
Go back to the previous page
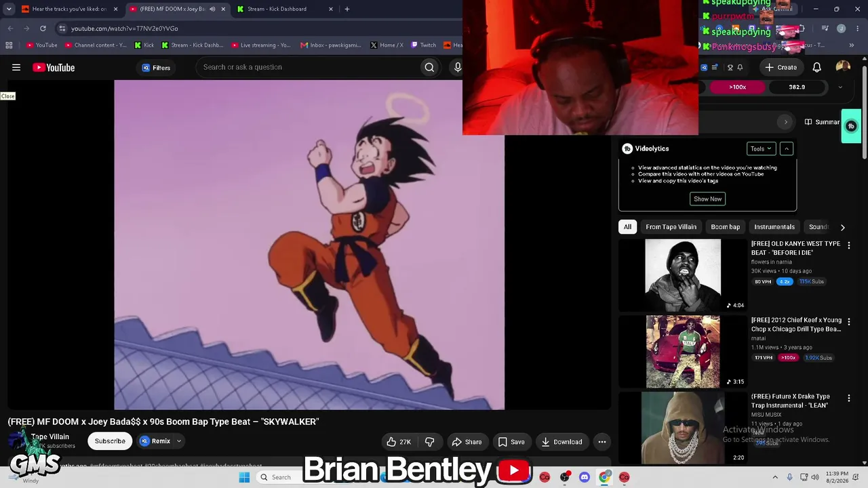[10, 28]
